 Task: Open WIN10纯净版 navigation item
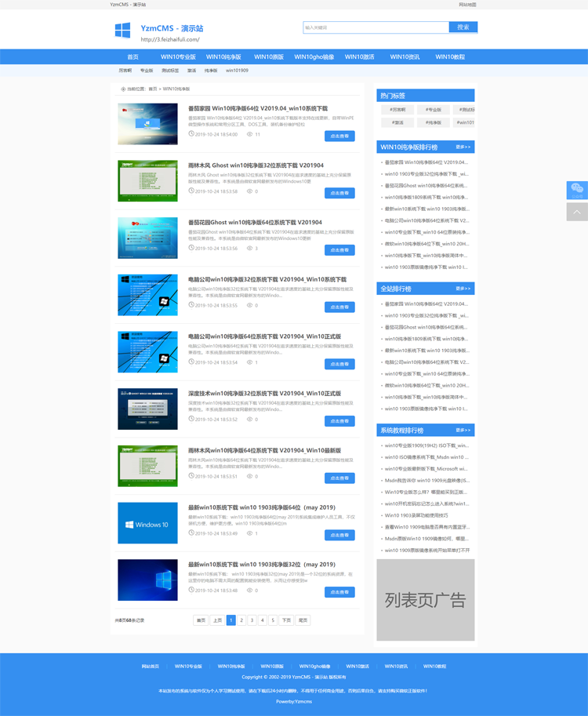(223, 56)
